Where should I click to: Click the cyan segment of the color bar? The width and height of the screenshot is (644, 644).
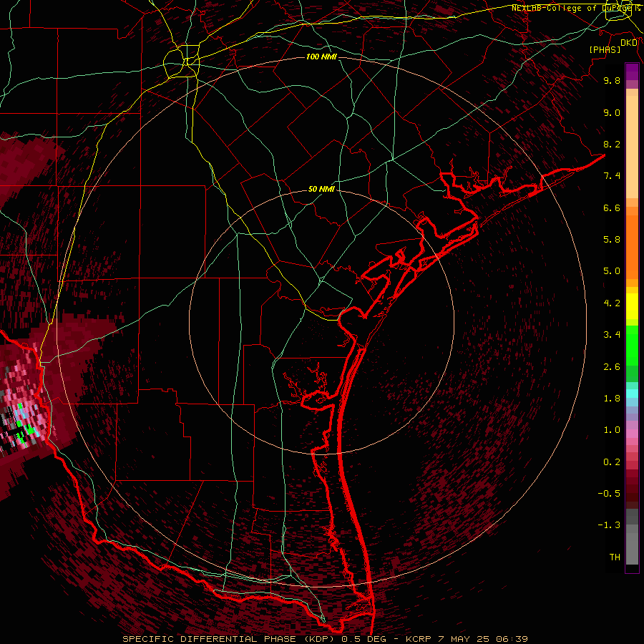pyautogui.click(x=632, y=394)
